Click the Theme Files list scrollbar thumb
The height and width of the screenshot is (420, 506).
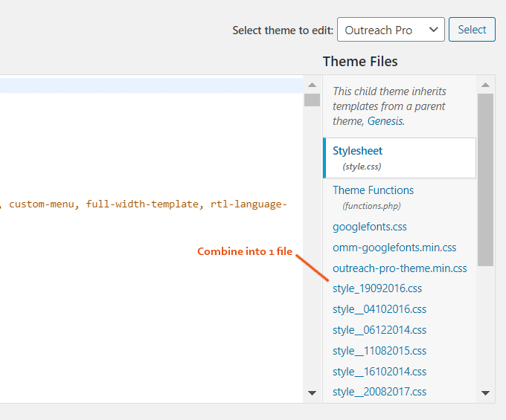(485, 180)
